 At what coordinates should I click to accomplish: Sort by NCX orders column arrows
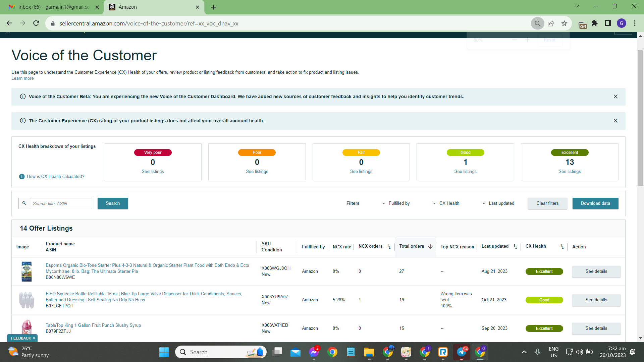coord(389,247)
